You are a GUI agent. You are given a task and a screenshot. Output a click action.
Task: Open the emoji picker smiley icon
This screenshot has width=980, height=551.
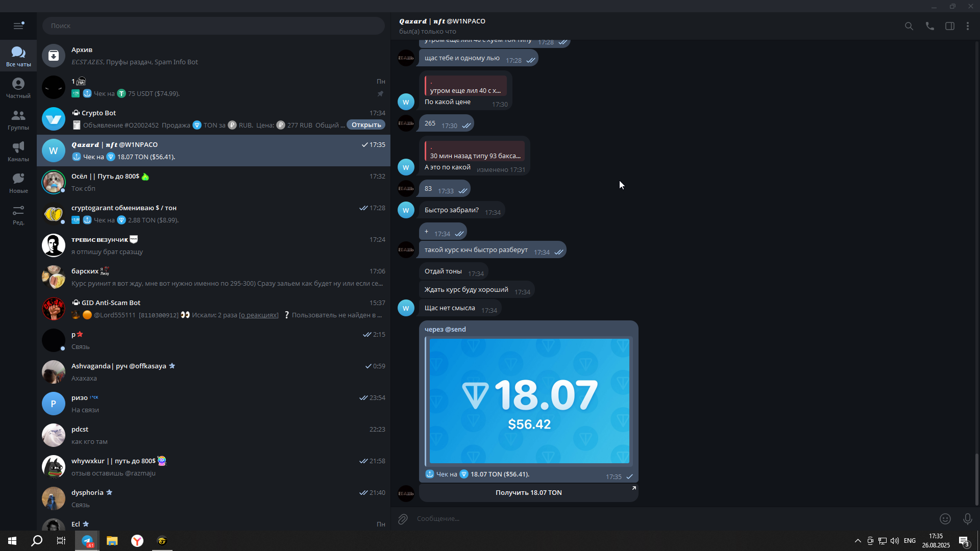945,519
